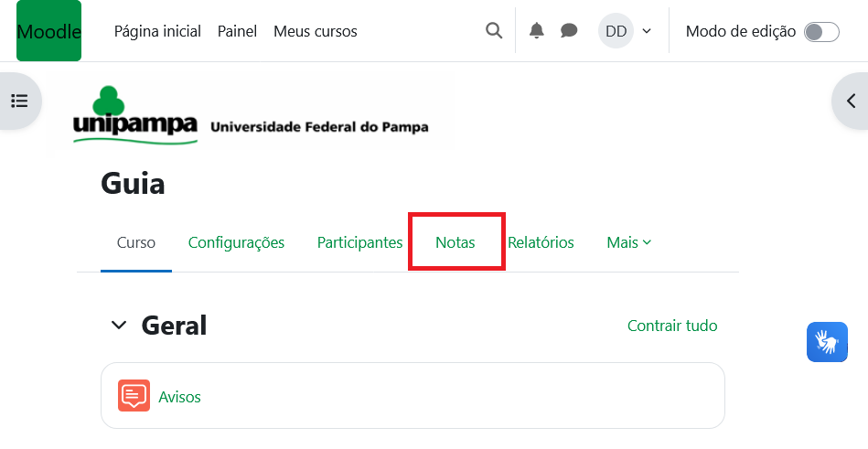Toggle the Modo de edição switch
Image resolution: width=868 pixels, height=449 pixels.
pyautogui.click(x=820, y=32)
